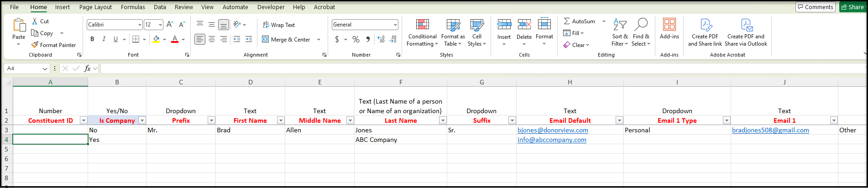Click the Sort & Filter icon
Image resolution: width=868 pixels, height=188 pixels.
coord(620,25)
